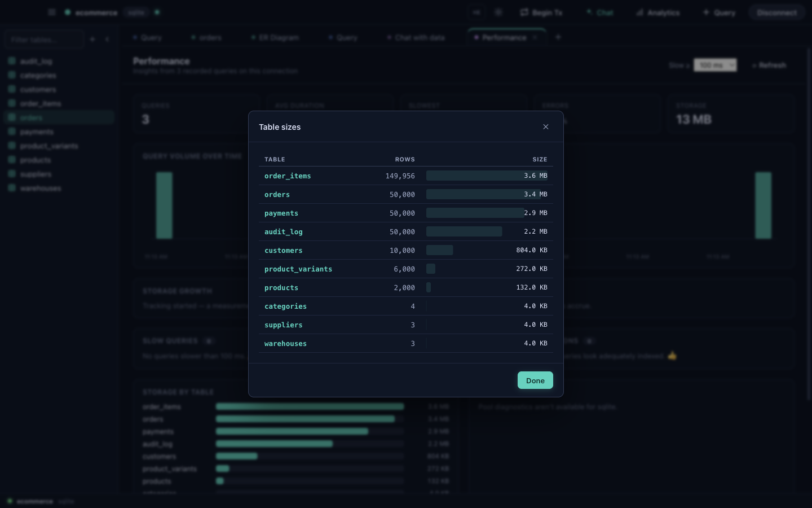
Task: Add a new tab with the plus icon
Action: coord(558,37)
